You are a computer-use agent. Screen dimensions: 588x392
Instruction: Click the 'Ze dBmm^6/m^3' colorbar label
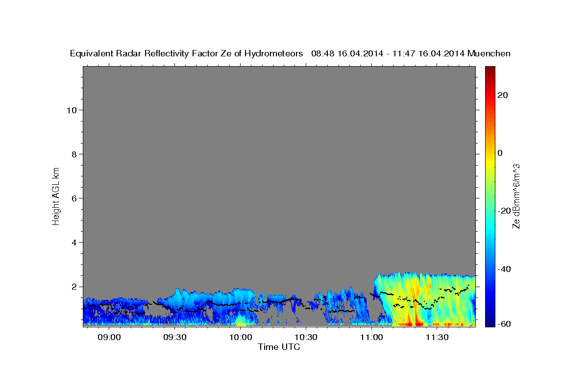(516, 196)
